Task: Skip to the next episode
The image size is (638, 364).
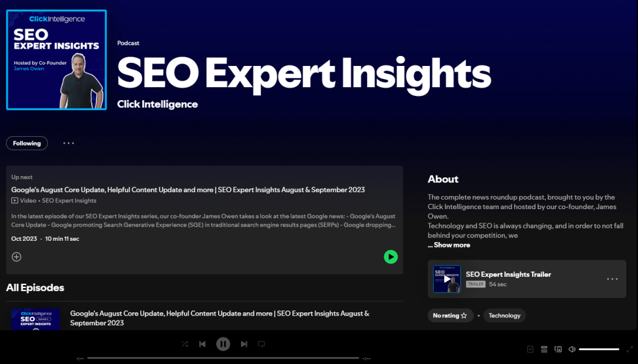Action: pyautogui.click(x=244, y=343)
